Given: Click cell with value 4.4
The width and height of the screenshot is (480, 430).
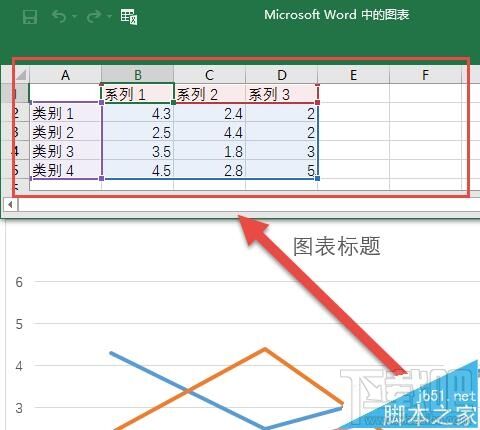Looking at the screenshot, I should [x=209, y=132].
